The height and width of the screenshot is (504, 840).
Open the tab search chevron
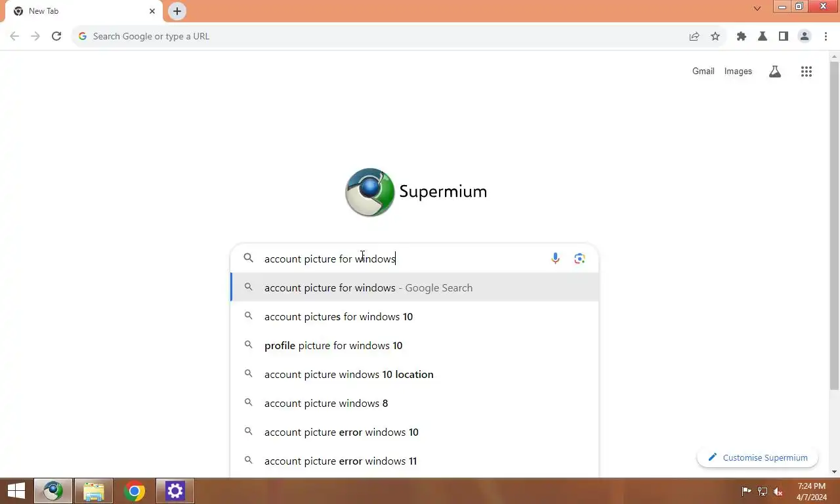[757, 9]
